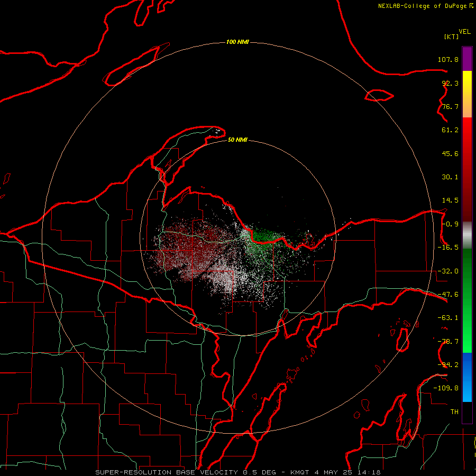Click the -63.1 velocity scale value

(448, 318)
